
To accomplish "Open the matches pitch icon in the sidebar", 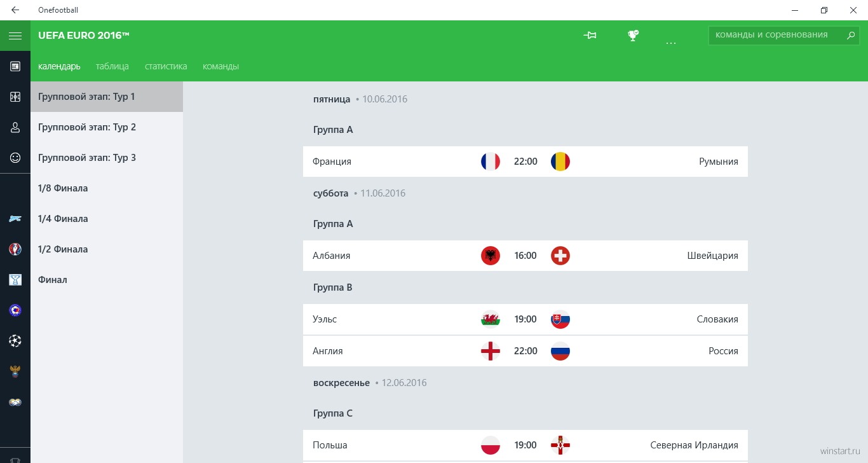I will click(x=15, y=97).
